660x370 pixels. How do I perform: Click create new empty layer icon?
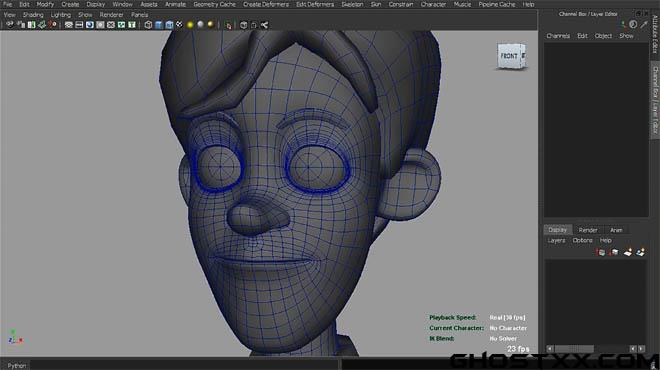628,252
